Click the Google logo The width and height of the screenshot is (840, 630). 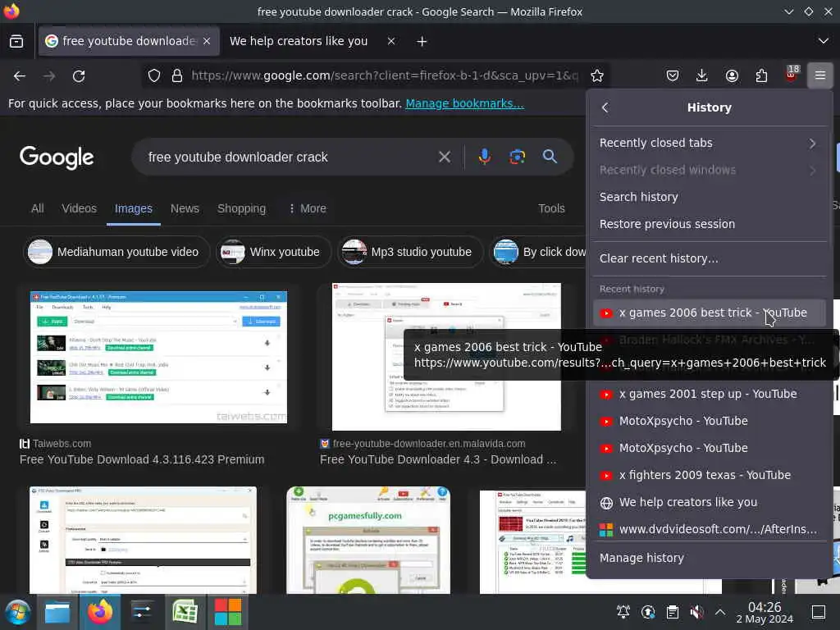coord(57,157)
